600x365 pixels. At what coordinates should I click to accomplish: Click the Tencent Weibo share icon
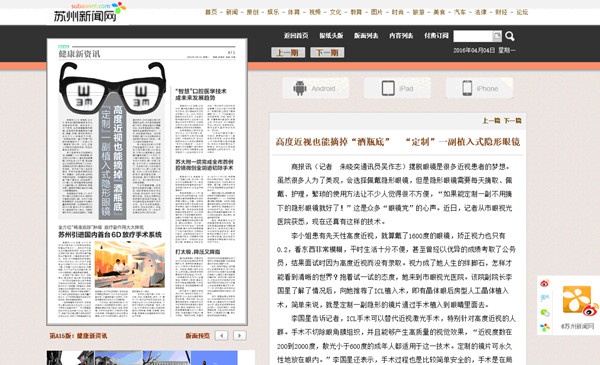pos(545,298)
